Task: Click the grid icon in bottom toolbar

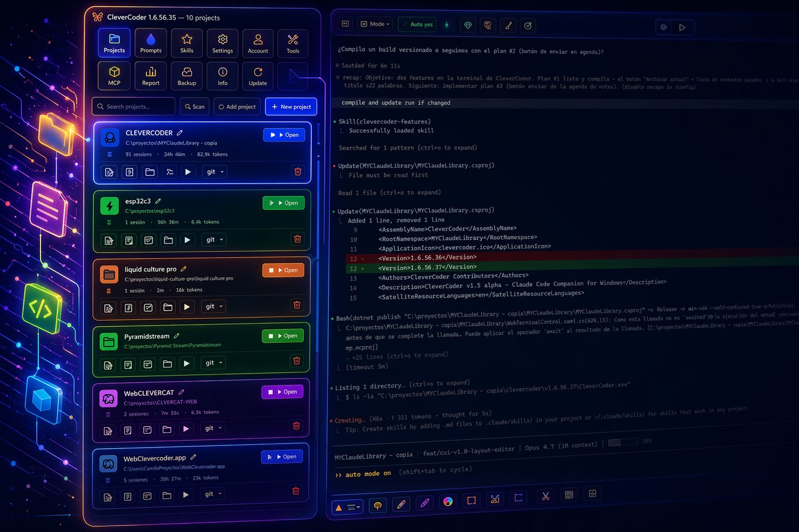Action: [569, 495]
